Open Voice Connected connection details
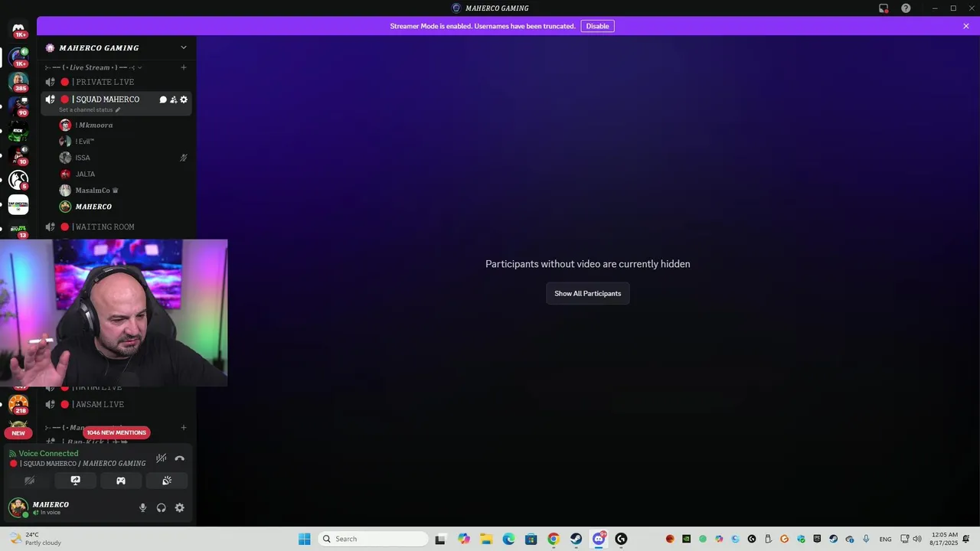The image size is (980, 551). 48,453
